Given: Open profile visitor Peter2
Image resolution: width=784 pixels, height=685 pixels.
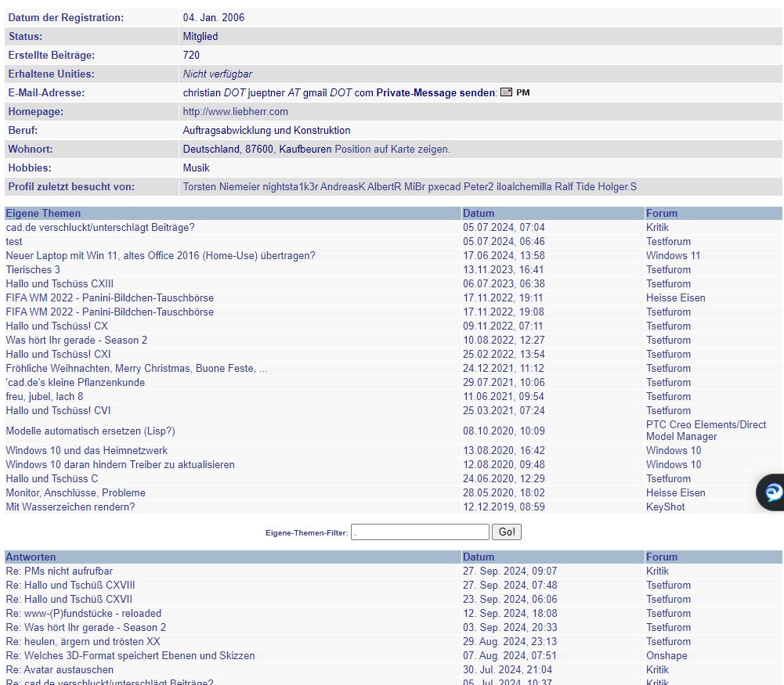Looking at the screenshot, I should (479, 187).
